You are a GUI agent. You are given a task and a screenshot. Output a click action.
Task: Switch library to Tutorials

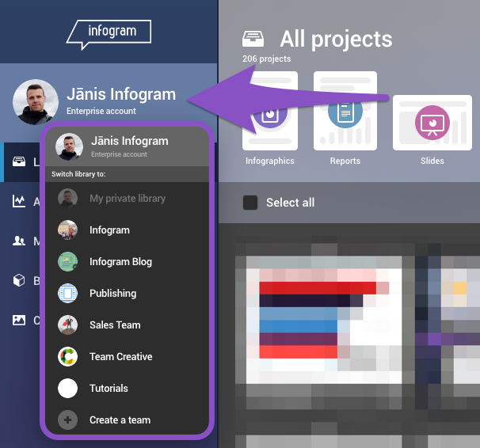(x=127, y=388)
